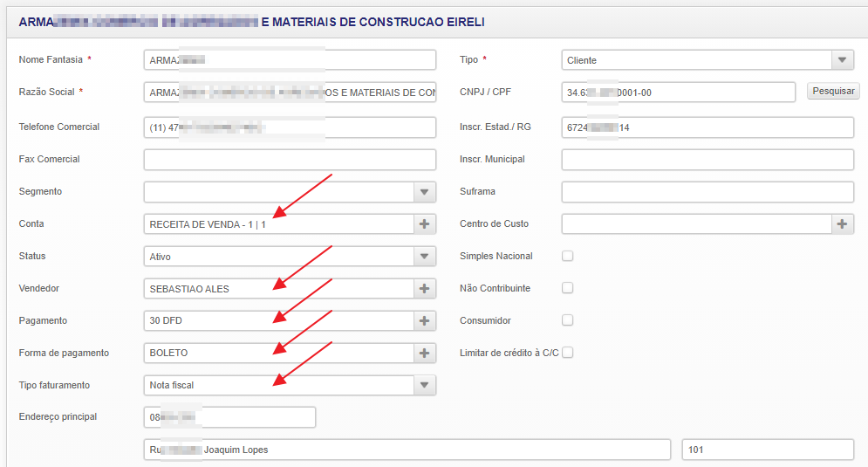Click the plus icon beside Conta field

[x=425, y=224]
